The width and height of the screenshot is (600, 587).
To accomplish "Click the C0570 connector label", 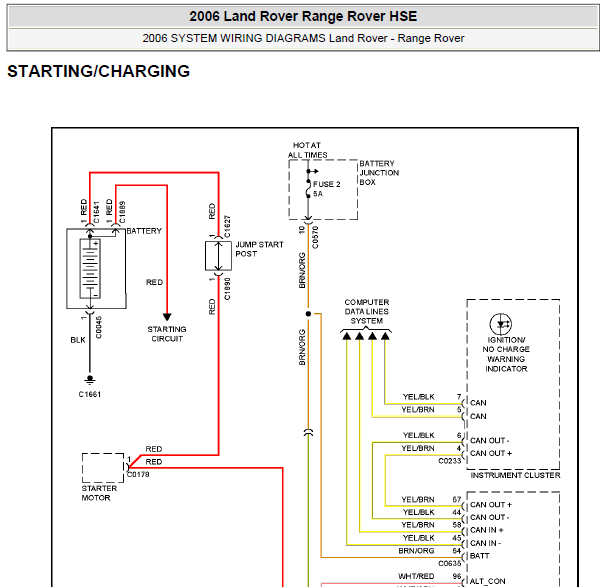I will pos(315,237).
